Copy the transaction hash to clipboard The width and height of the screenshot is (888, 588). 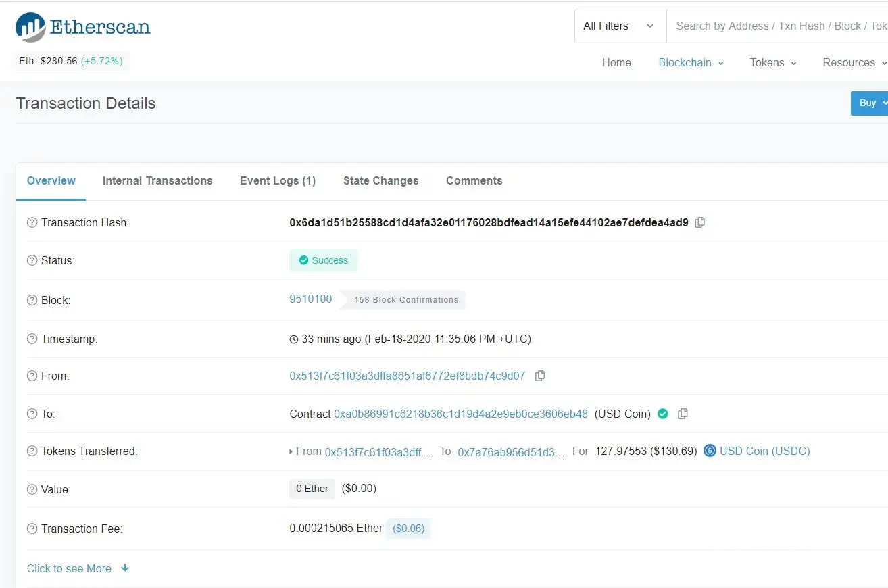(x=700, y=222)
